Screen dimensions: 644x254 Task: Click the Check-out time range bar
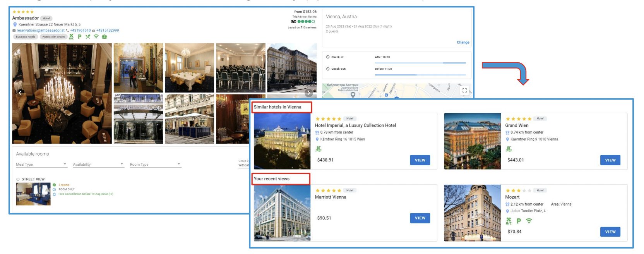[x=420, y=75]
